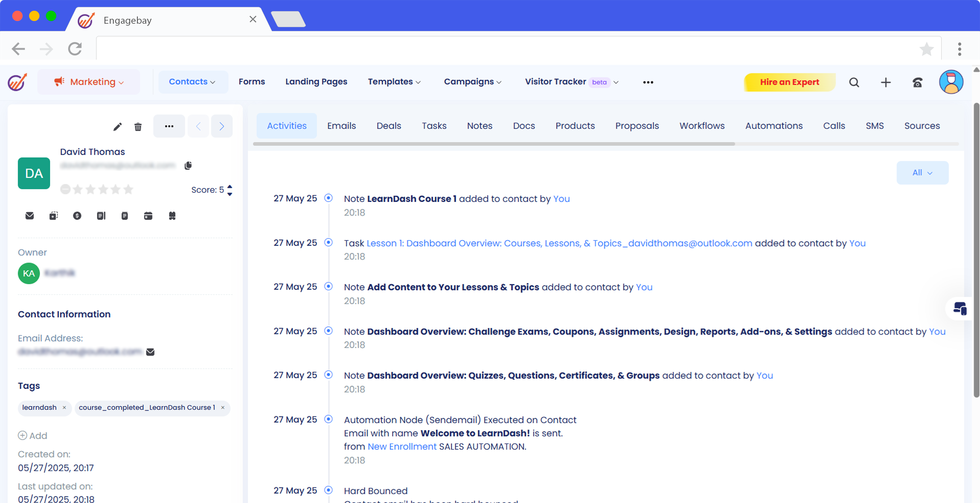The height and width of the screenshot is (503, 980).
Task: Open the Automations tab
Action: click(x=774, y=126)
